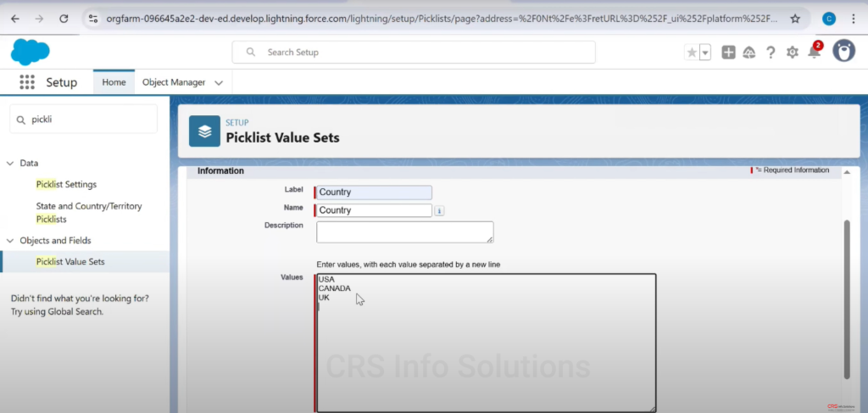Click the Quick Find field containing pickli

coord(84,119)
